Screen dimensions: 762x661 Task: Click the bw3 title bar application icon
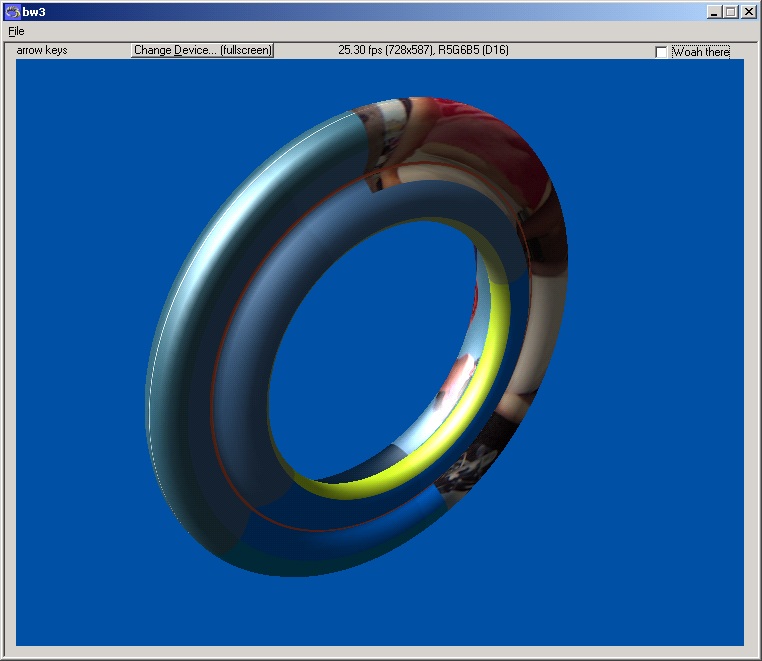[13, 12]
